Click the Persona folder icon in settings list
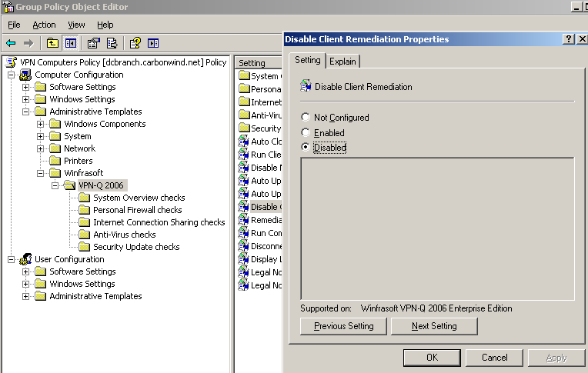The image size is (588, 373). pyautogui.click(x=244, y=89)
